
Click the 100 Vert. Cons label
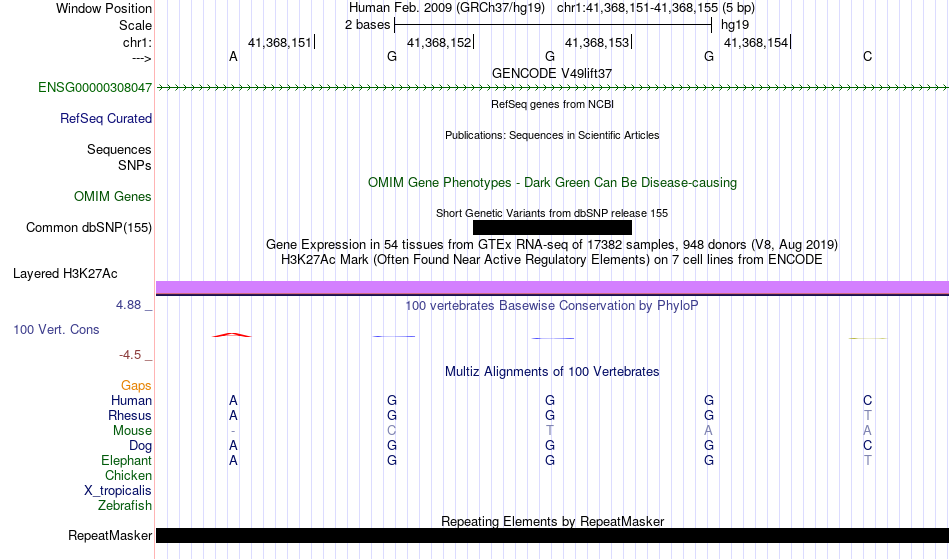tap(56, 329)
